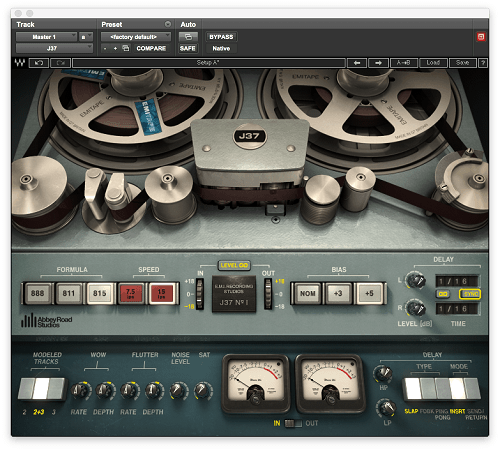The image size is (500, 450).
Task: Open the Master 1 track dropdown
Action: tap(46, 37)
